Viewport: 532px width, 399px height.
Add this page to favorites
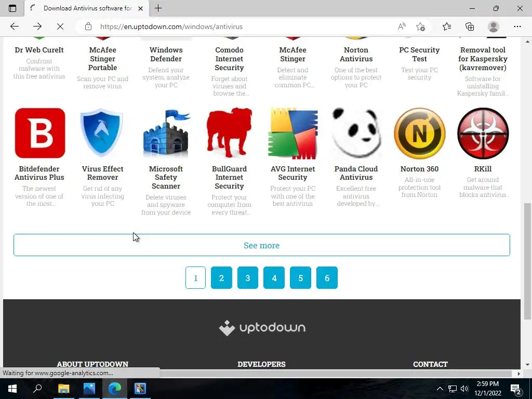(420, 26)
